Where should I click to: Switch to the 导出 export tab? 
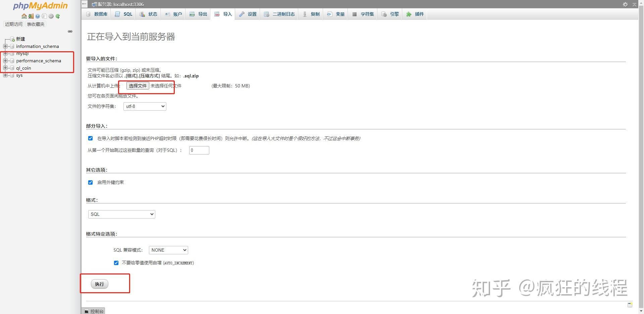pos(198,14)
